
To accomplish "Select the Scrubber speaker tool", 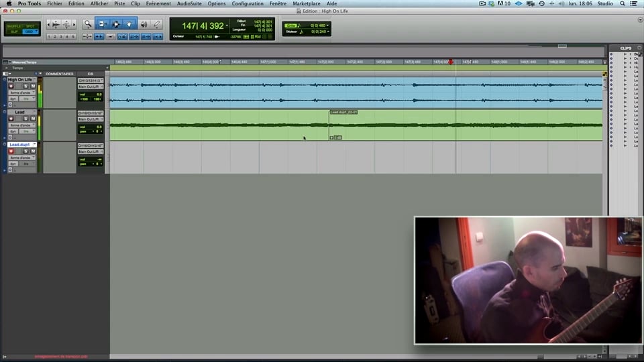I will 144,24.
